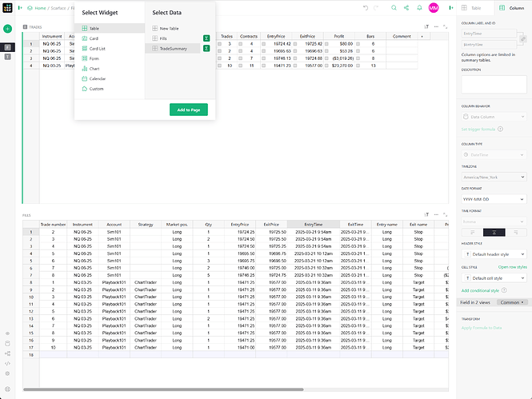Open Code View icon in sidebar
The width and height of the screenshot is (532, 399).
[x=7, y=363]
